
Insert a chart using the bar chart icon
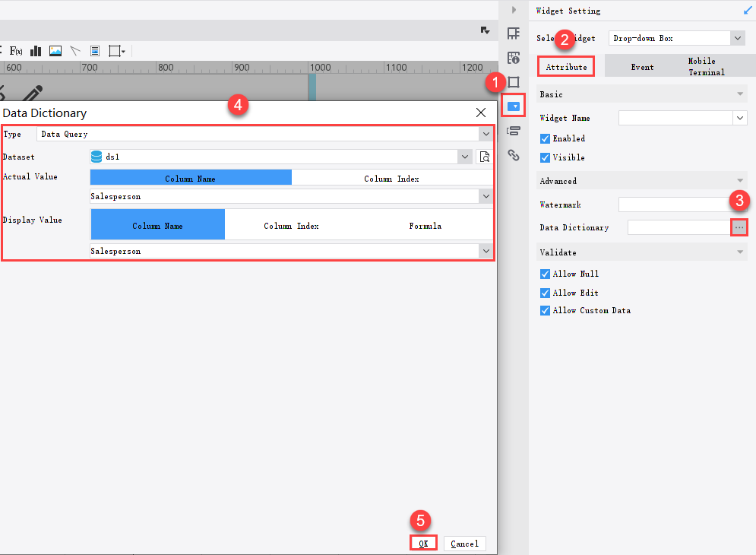[x=36, y=51]
